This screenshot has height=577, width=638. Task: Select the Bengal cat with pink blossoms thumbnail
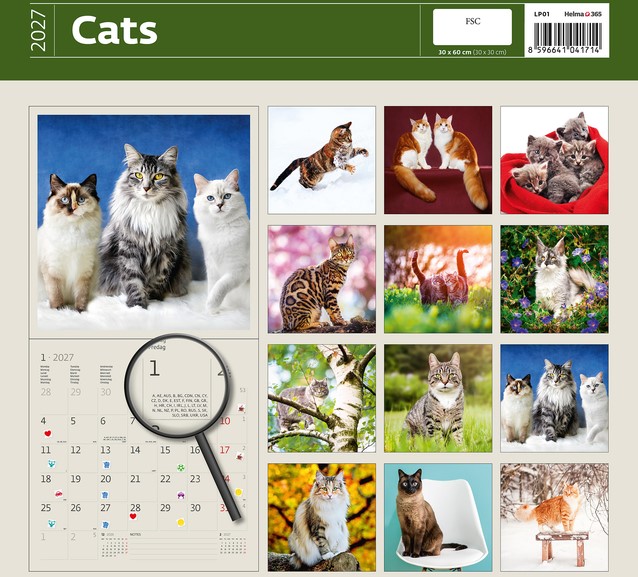click(322, 279)
